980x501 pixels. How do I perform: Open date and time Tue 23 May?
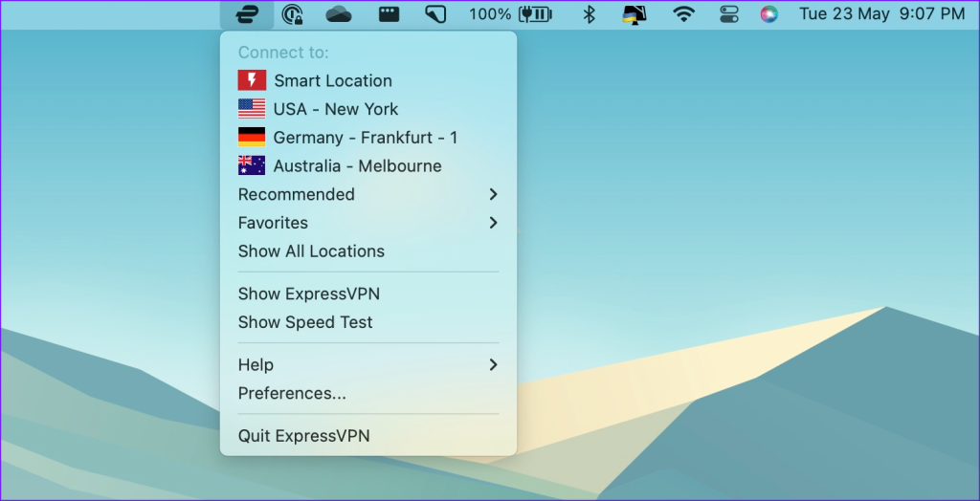click(x=881, y=14)
